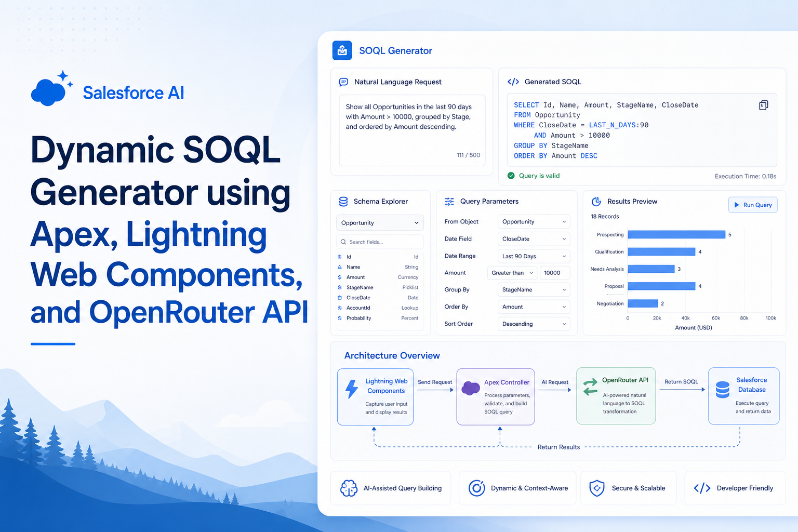The height and width of the screenshot is (532, 798).
Task: Click the Lightning Web Components card
Action: tap(375, 397)
